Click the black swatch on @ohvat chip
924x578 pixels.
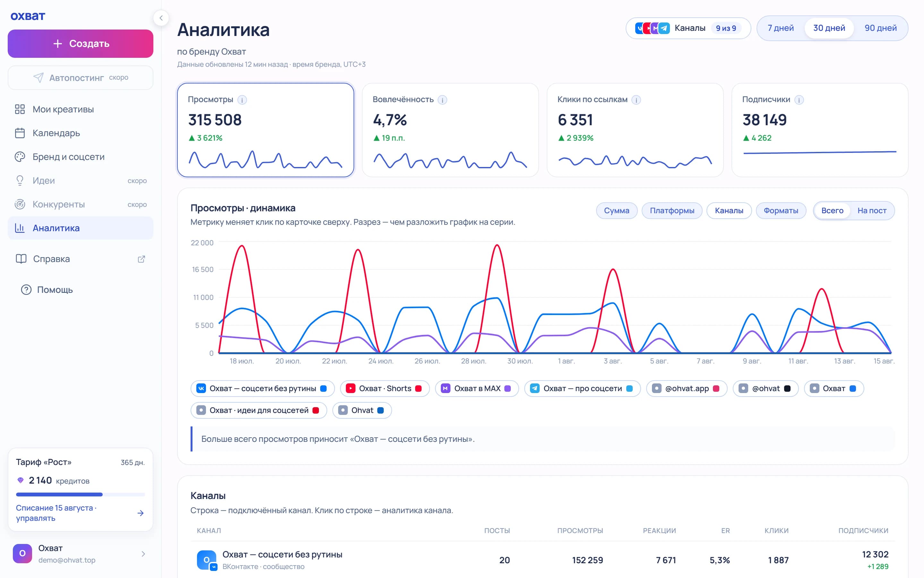click(x=787, y=389)
